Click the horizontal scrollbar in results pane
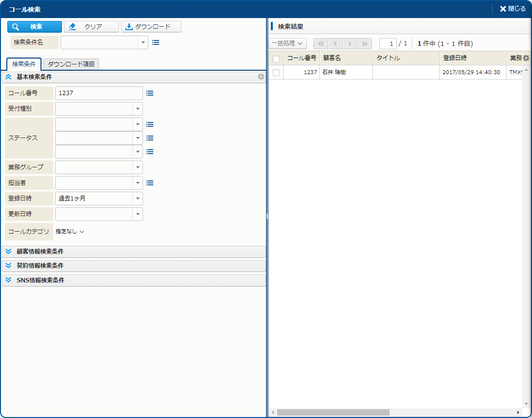This screenshot has width=532, height=418. (x=333, y=413)
